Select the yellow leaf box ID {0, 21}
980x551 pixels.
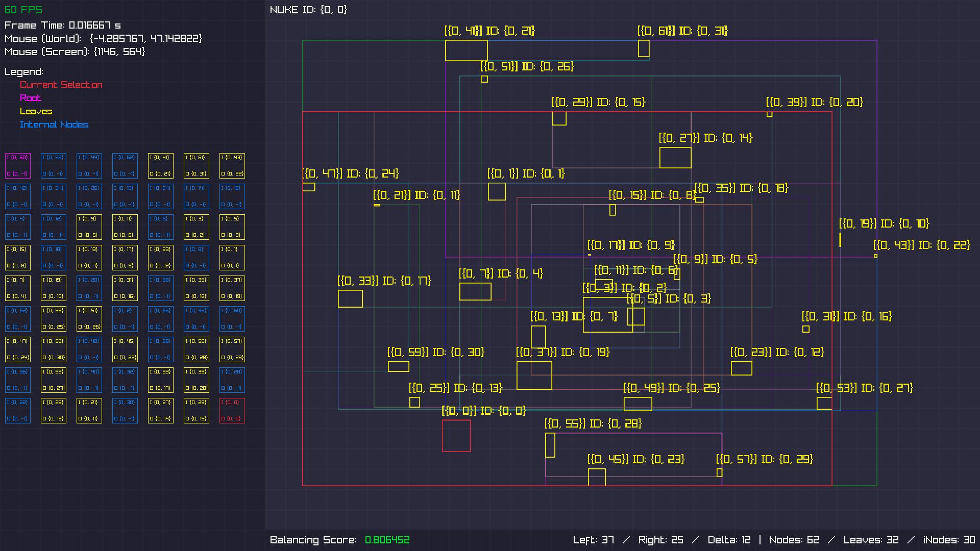click(x=467, y=51)
